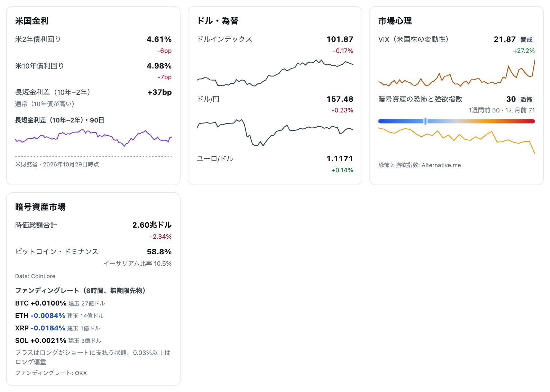Click the XRP -0.0184% funding rate
Screen dimensions: 550x392
[48, 328]
